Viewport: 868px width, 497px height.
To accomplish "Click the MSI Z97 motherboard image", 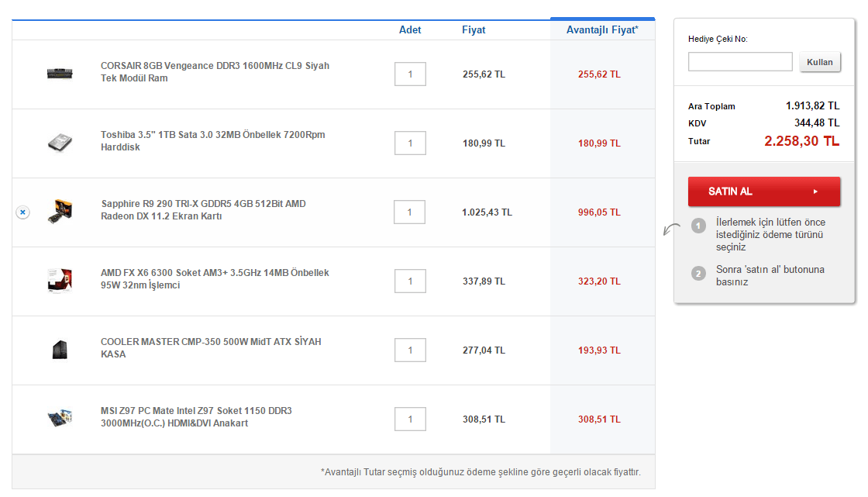I will (x=60, y=418).
